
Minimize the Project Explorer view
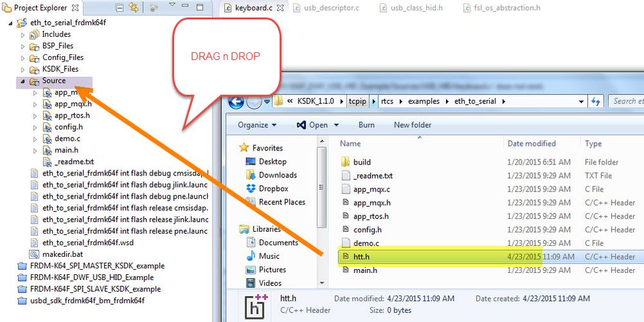click(x=186, y=6)
